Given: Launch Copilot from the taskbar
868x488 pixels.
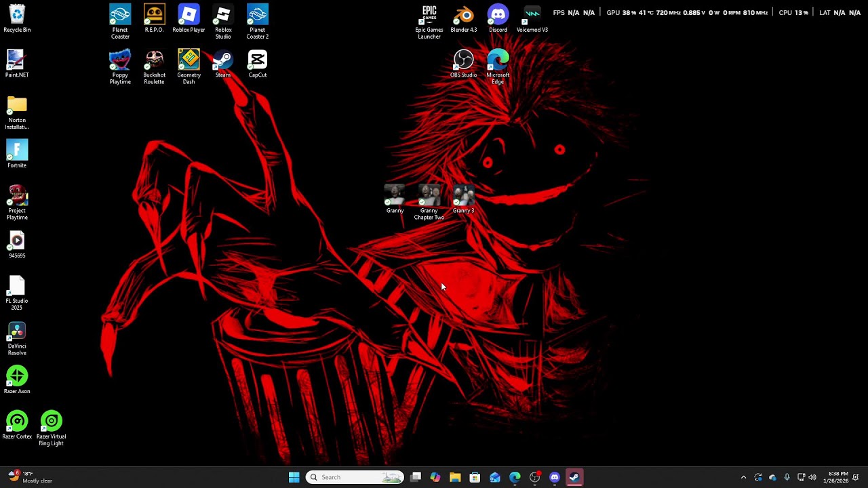Looking at the screenshot, I should (x=435, y=477).
